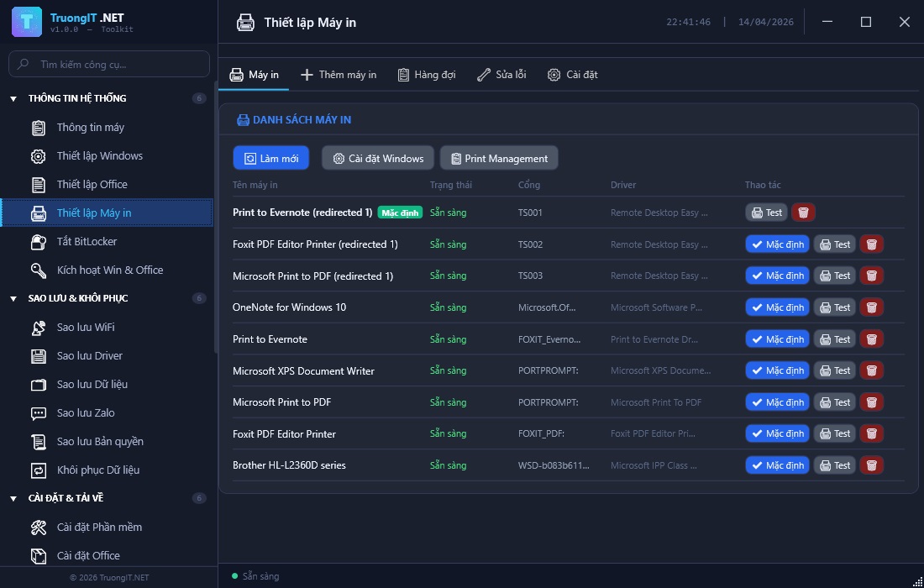The image size is (924, 588).
Task: Open the Sửa lỗi tab
Action: click(x=501, y=75)
